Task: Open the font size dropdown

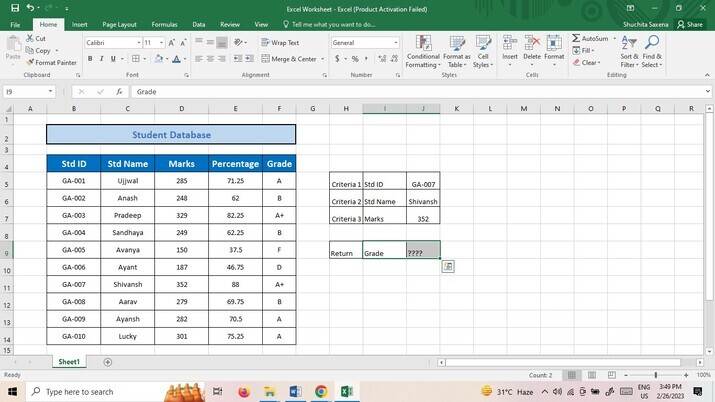Action: click(x=161, y=43)
